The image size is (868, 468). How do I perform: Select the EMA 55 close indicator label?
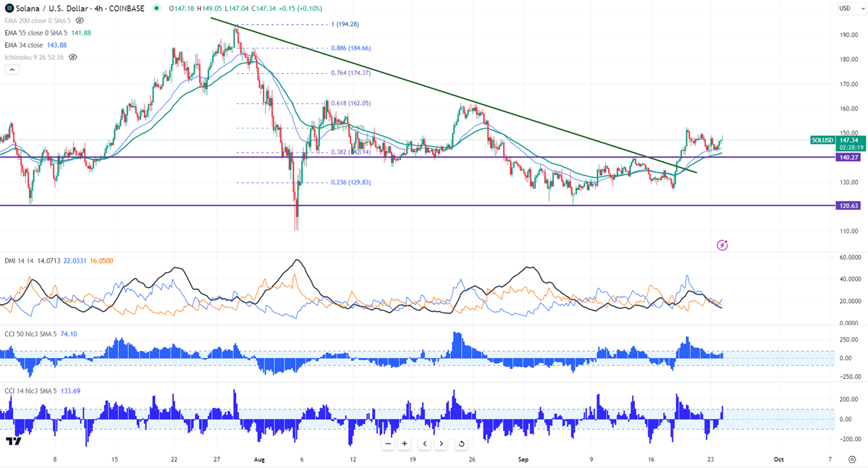[36, 33]
